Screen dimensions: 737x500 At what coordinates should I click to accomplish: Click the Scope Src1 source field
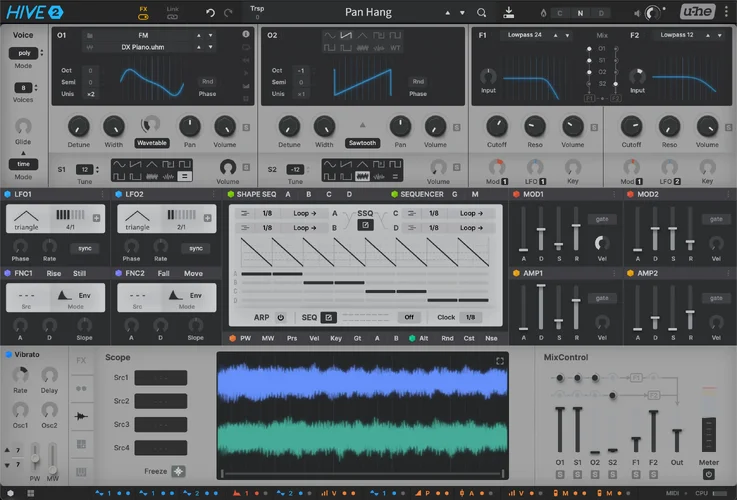click(x=160, y=378)
